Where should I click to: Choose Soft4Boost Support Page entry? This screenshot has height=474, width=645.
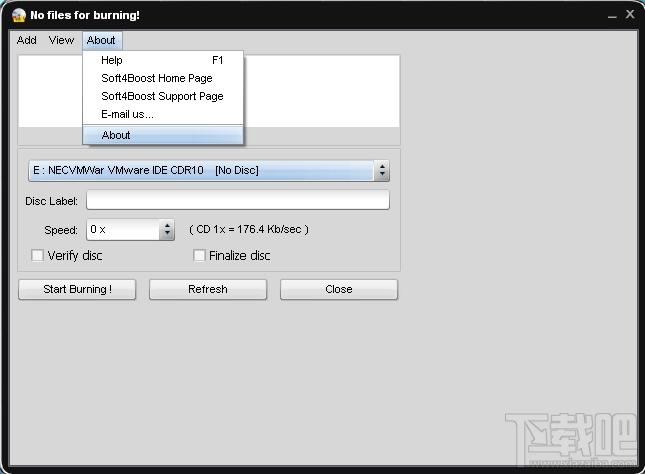(x=163, y=96)
